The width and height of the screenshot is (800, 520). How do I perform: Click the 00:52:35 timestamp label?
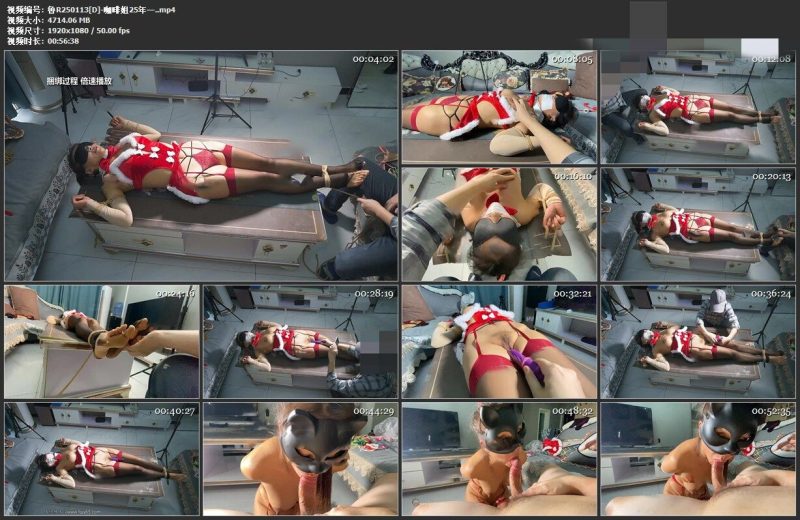[x=772, y=411]
